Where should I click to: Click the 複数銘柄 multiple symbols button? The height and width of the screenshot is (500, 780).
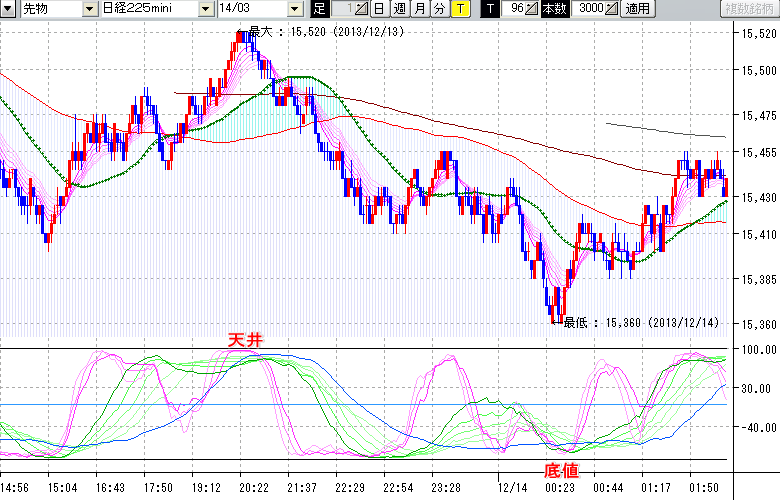tap(747, 9)
